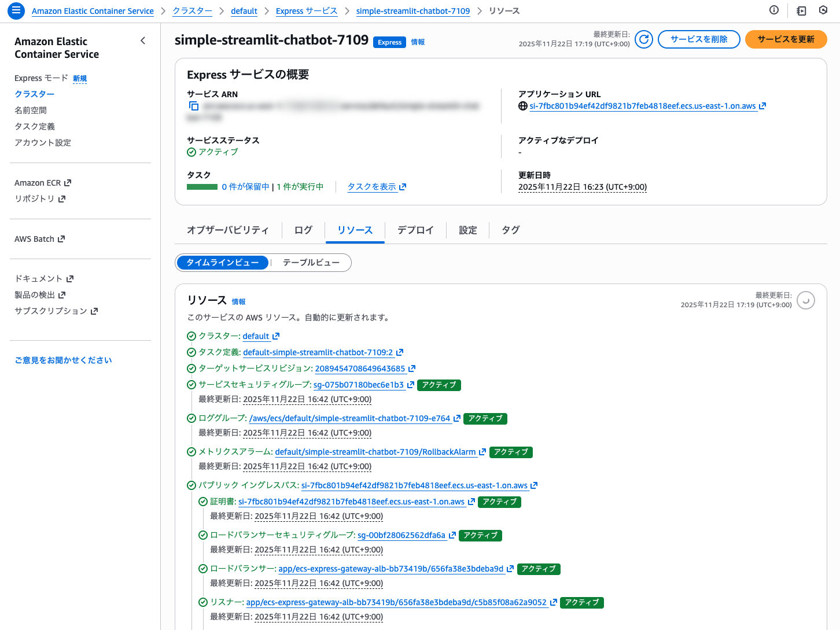840x630 pixels.
Task: Refresh the service page with circular arrow button
Action: (644, 39)
